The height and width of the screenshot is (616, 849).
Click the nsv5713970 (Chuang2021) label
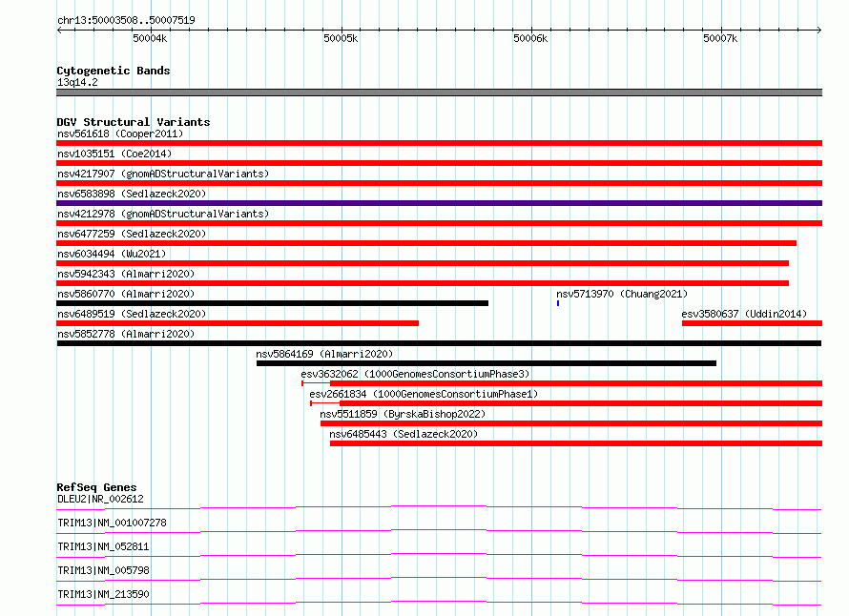tap(622, 294)
